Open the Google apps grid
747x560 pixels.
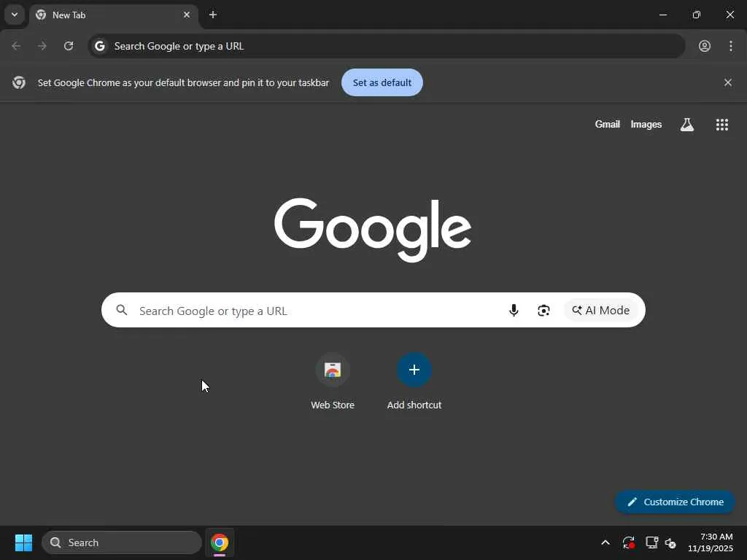point(721,125)
